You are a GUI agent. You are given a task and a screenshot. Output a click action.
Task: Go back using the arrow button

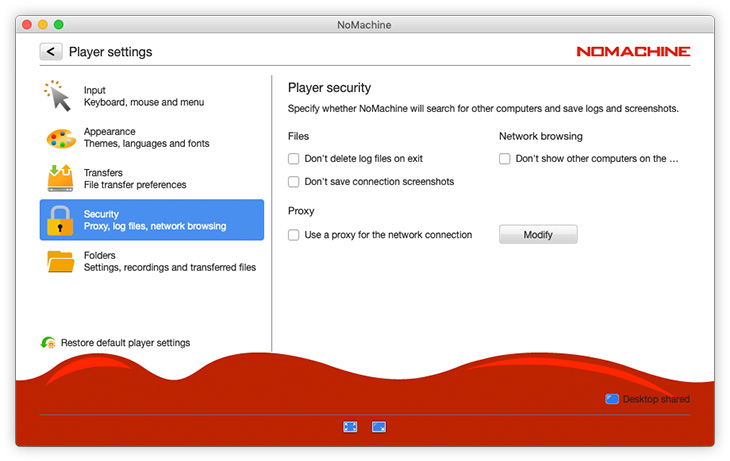pyautogui.click(x=51, y=51)
